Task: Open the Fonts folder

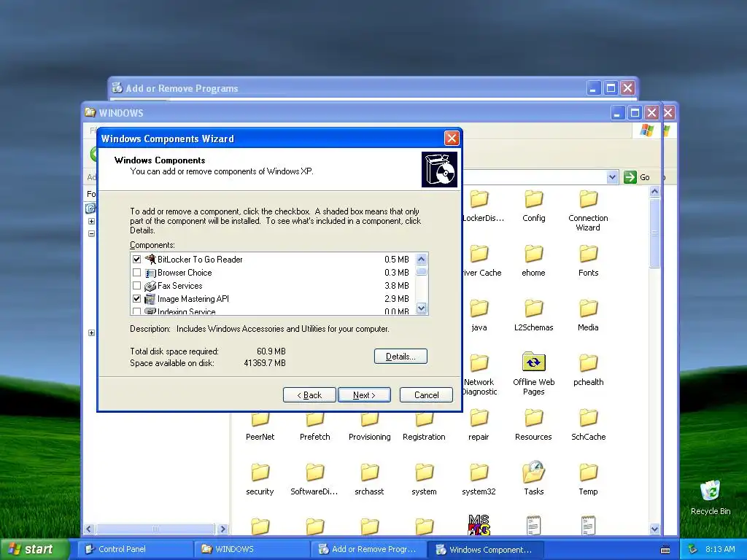Action: coord(588,254)
